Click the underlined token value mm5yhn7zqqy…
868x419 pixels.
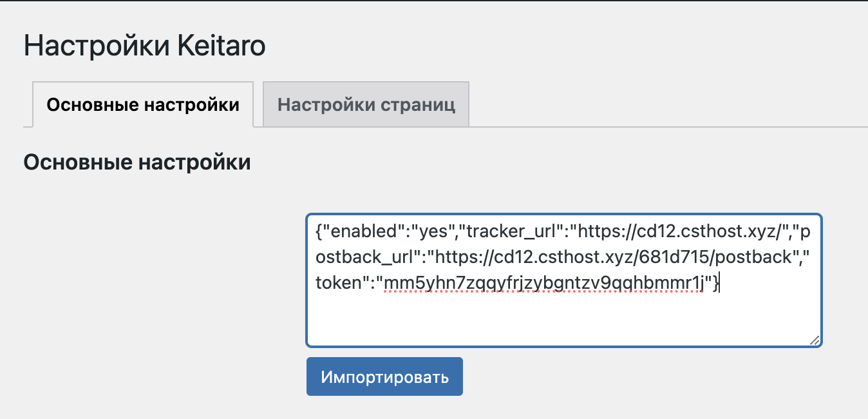544,282
